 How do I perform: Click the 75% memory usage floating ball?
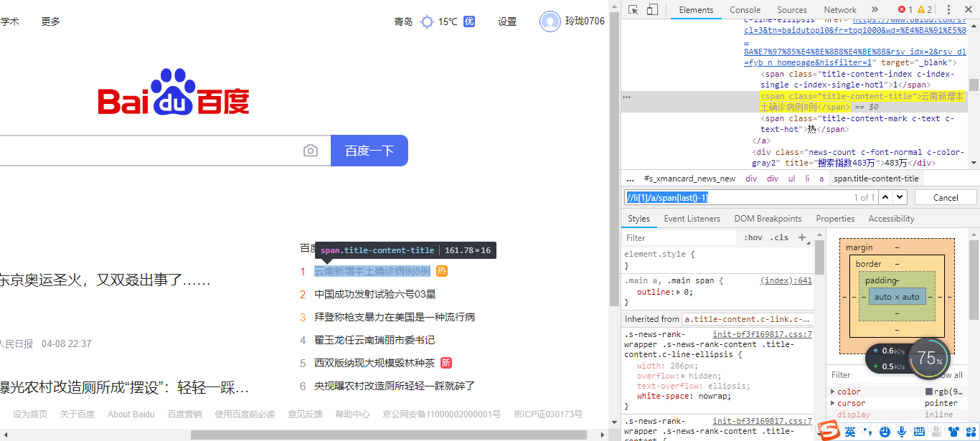[x=929, y=358]
